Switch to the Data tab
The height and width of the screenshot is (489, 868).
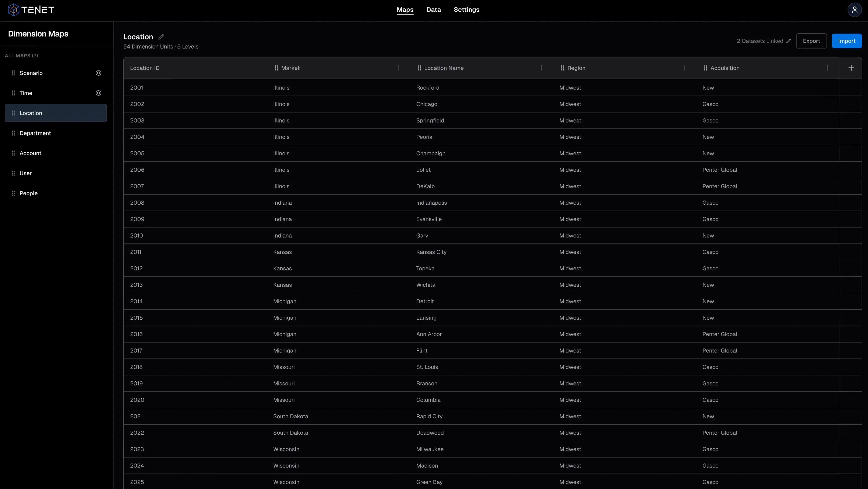(433, 10)
